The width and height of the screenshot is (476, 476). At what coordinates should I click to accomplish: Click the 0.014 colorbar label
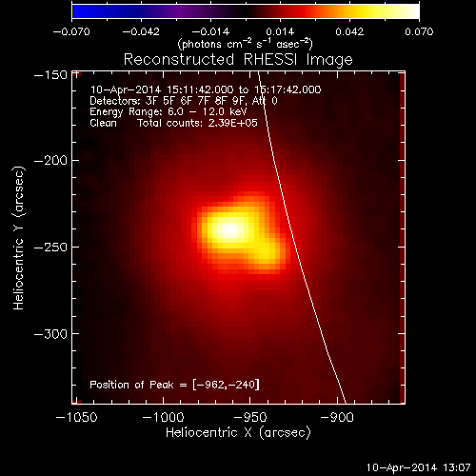click(280, 31)
